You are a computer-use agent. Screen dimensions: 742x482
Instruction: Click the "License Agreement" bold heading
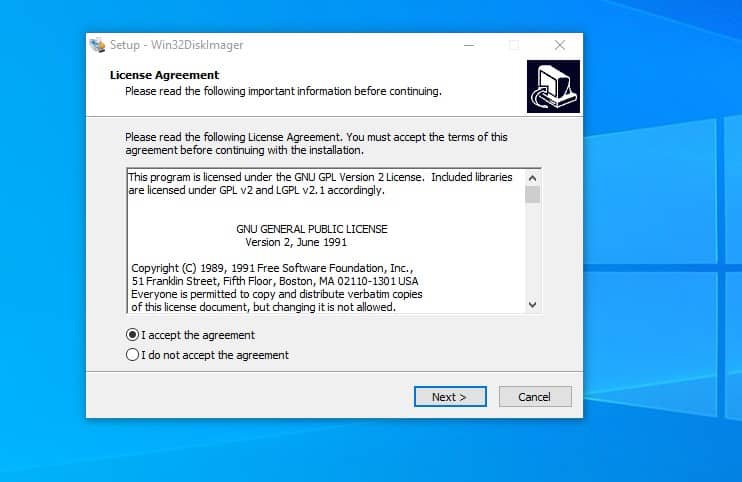click(x=164, y=75)
